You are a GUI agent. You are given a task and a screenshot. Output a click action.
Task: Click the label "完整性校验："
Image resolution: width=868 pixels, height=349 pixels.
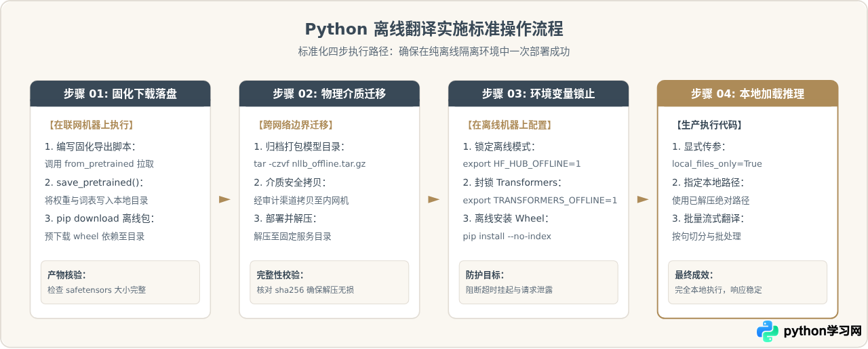point(280,275)
